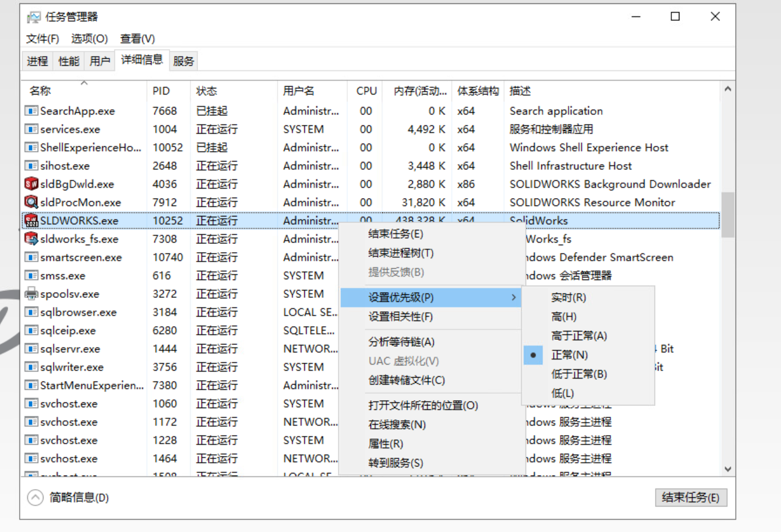Click the spoolsv.exe printer icon

point(31,294)
